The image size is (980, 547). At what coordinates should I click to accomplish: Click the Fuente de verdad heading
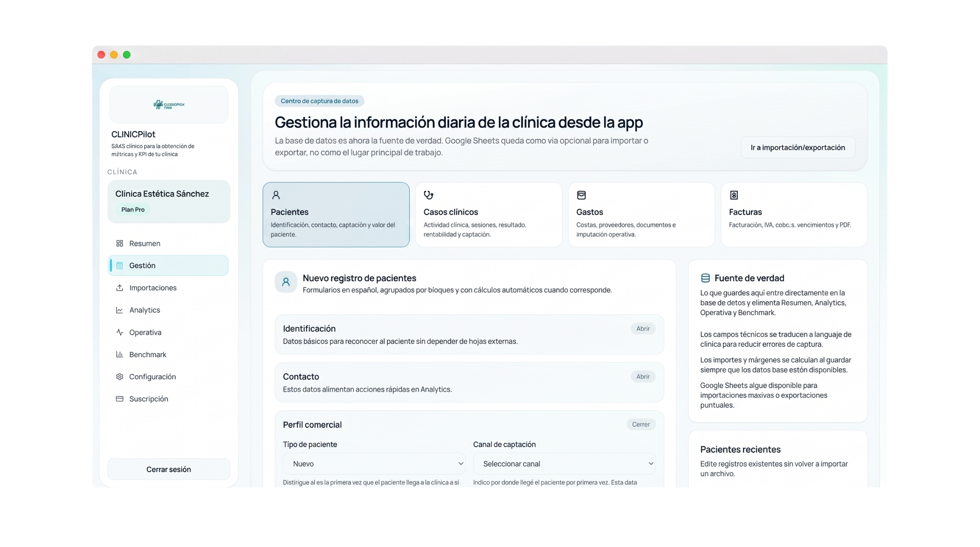[749, 278]
